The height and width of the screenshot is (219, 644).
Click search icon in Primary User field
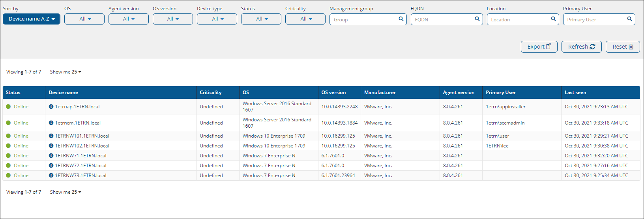629,19
